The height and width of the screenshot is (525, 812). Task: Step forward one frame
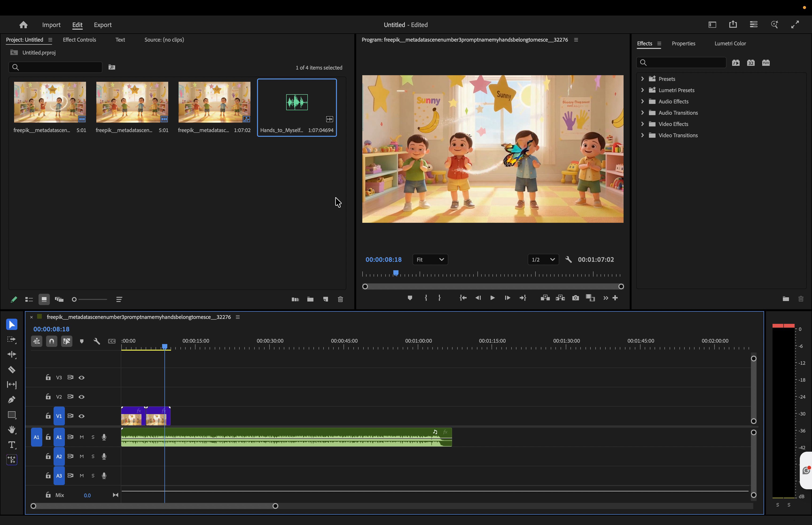tap(507, 298)
